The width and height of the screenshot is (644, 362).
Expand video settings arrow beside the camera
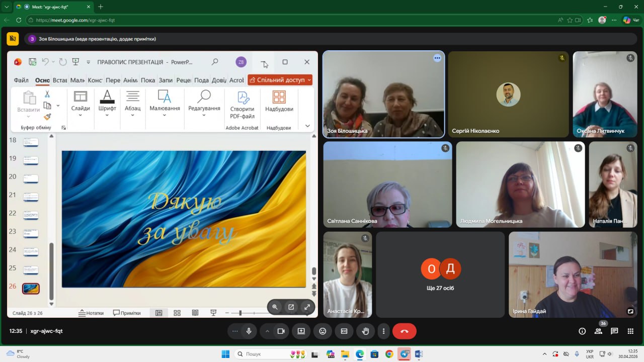[x=267, y=331]
